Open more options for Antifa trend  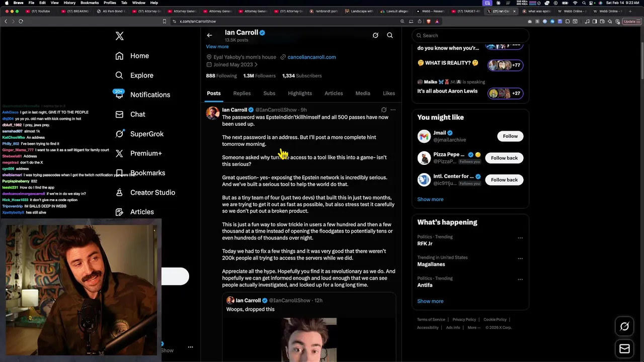[x=520, y=279]
